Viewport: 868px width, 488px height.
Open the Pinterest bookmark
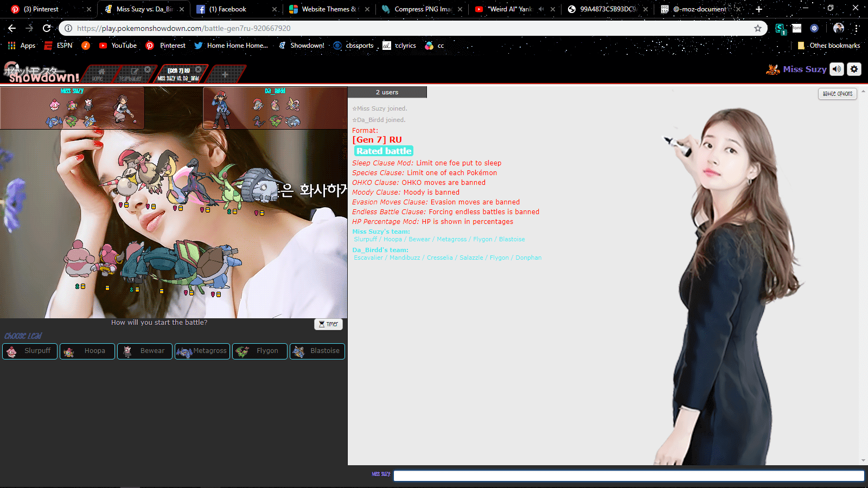[166, 46]
